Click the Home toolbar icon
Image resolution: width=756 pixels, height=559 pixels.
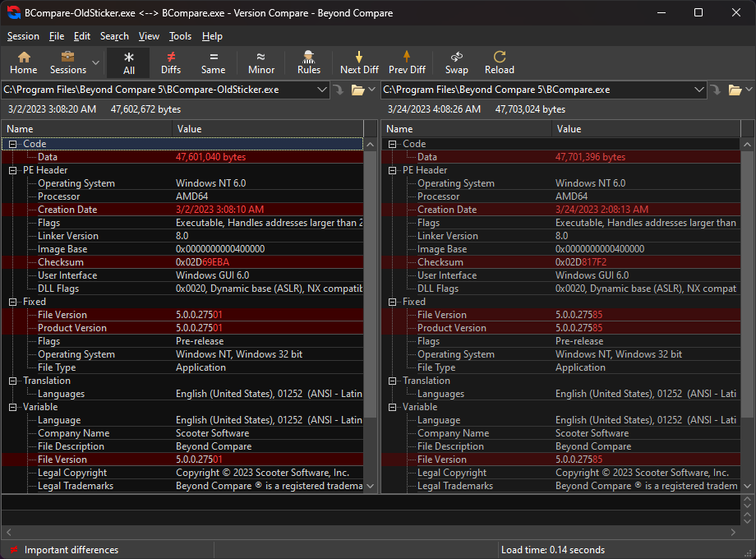[x=23, y=62]
